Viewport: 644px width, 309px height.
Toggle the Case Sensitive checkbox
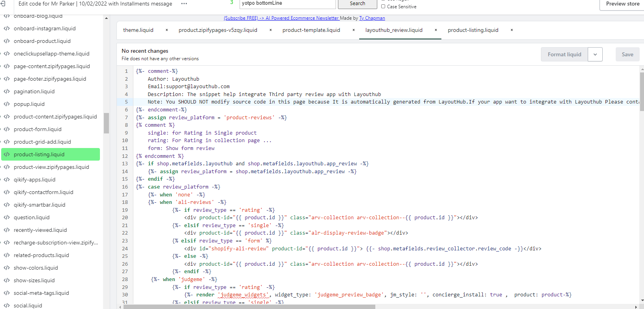(383, 6)
